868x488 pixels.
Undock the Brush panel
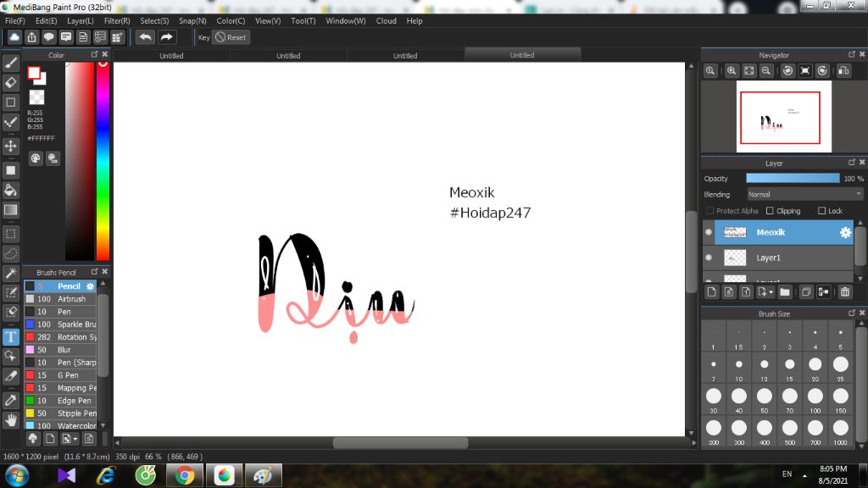pyautogui.click(x=94, y=272)
